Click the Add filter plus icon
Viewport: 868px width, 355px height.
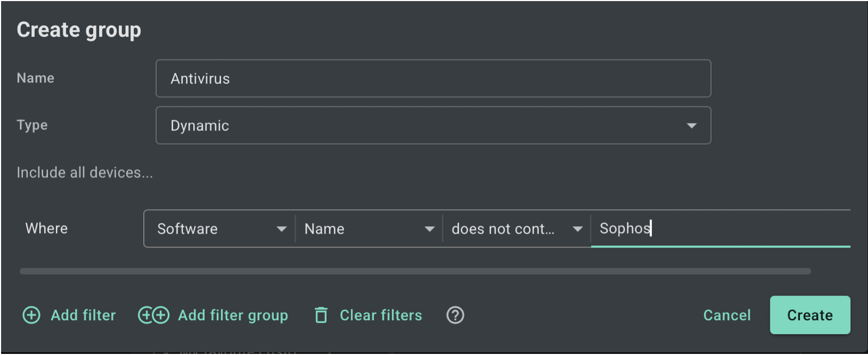(32, 315)
